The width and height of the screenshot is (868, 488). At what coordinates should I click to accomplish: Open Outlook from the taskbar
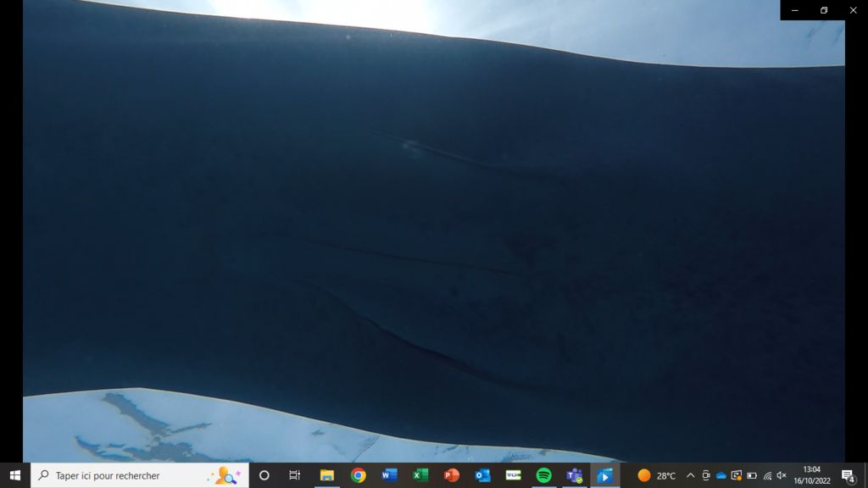point(482,475)
